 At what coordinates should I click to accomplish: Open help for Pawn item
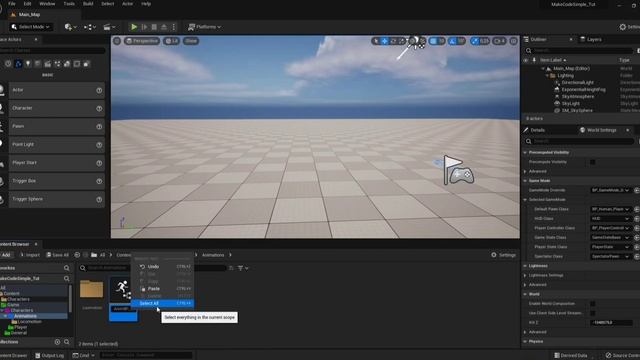[99, 127]
